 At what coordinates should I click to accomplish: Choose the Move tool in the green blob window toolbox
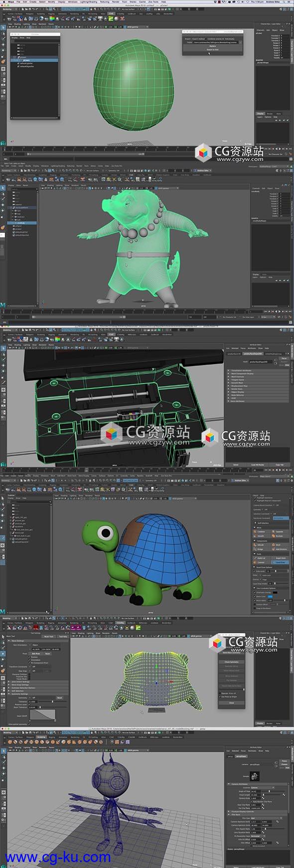(x=3, y=45)
